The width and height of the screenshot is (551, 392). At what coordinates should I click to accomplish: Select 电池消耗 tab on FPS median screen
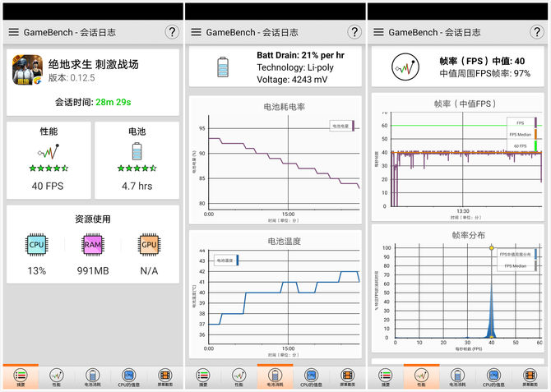tap(457, 378)
